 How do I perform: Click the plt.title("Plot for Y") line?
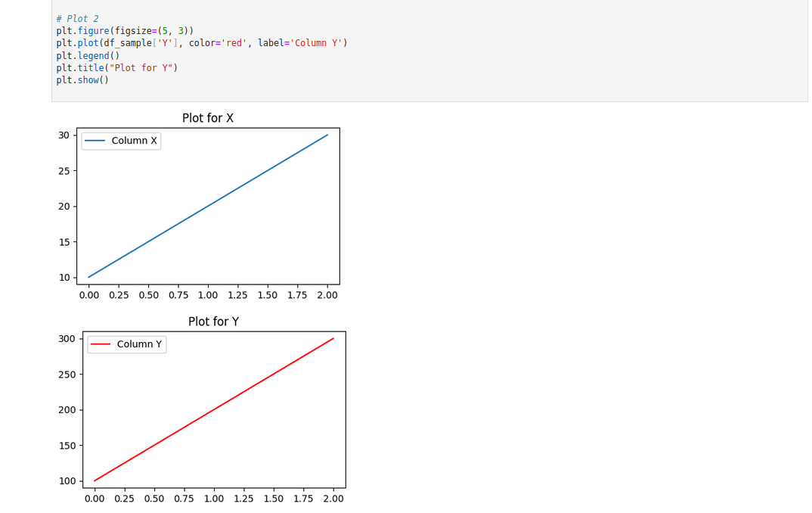coord(117,68)
